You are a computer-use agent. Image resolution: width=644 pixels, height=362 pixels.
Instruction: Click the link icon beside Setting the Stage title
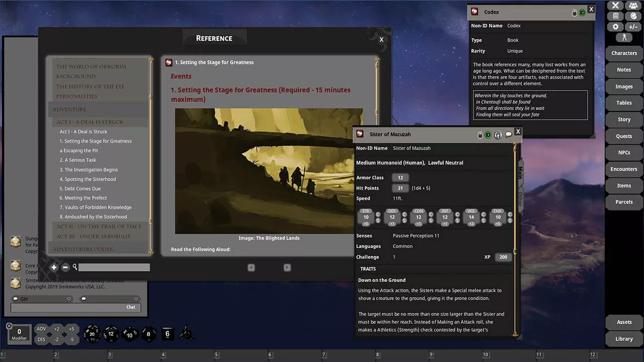[169, 62]
